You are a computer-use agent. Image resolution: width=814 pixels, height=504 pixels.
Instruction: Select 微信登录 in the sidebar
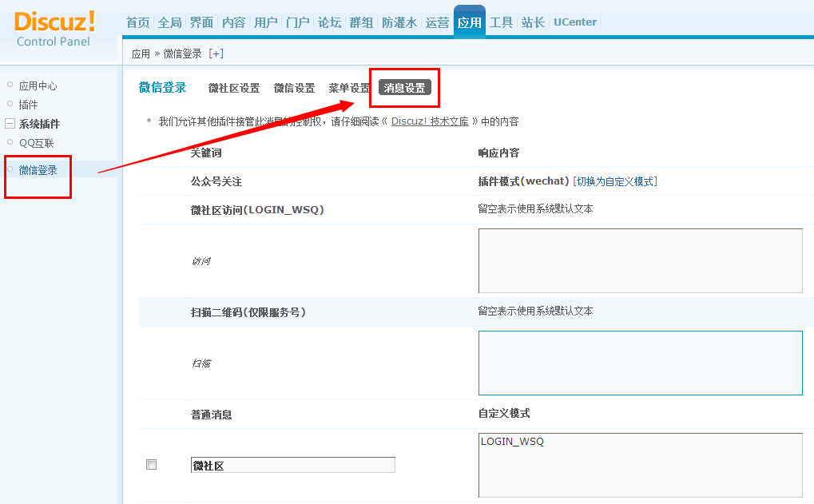(38, 169)
